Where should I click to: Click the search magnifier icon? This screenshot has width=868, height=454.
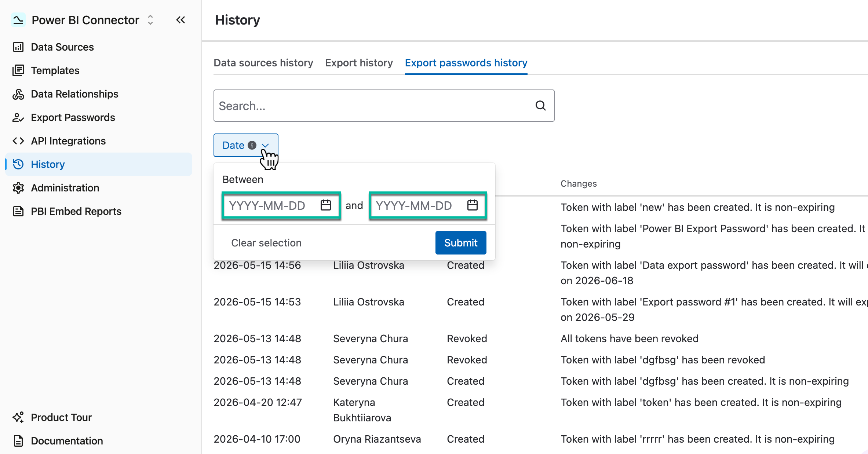tap(540, 106)
